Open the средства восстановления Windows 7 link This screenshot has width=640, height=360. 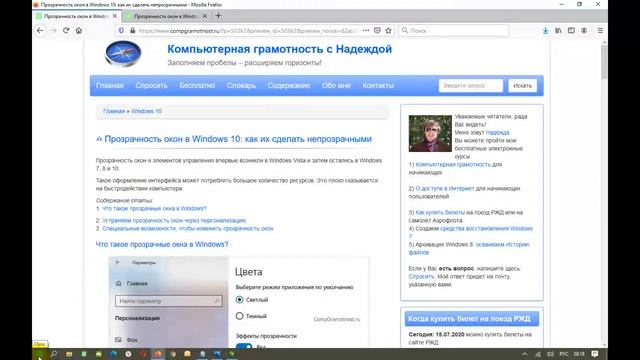click(486, 229)
